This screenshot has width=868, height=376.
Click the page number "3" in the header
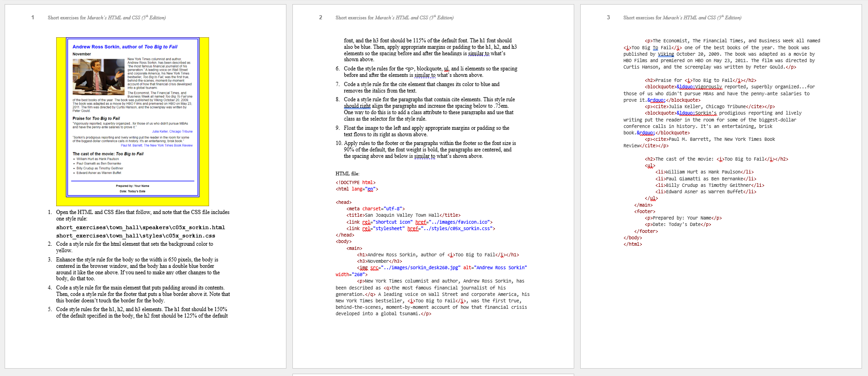(608, 17)
